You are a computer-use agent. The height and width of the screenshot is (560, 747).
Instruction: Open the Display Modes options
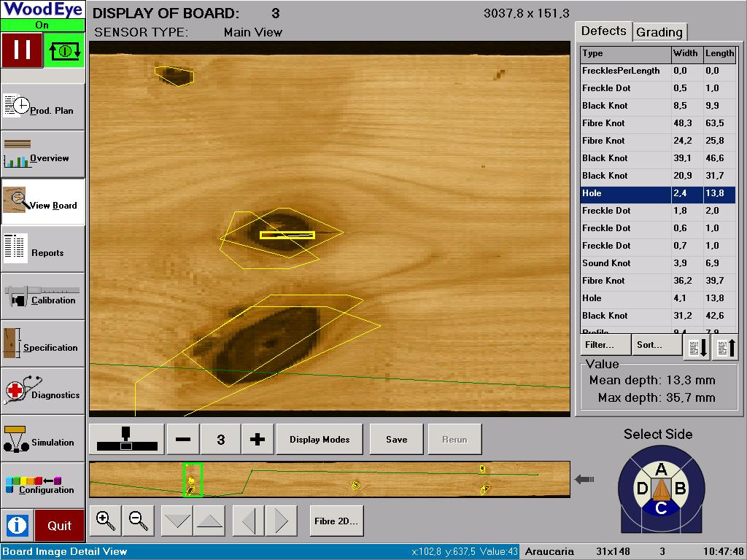pyautogui.click(x=320, y=440)
